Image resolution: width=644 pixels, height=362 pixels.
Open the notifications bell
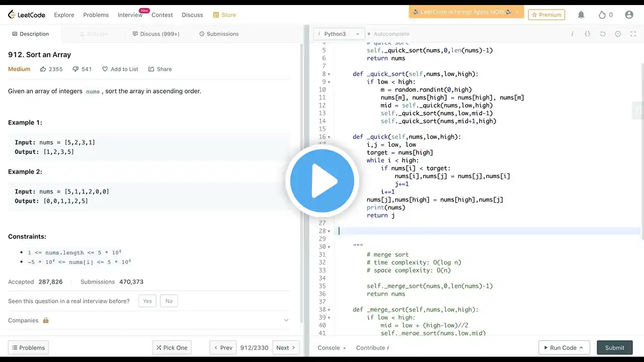(x=581, y=15)
